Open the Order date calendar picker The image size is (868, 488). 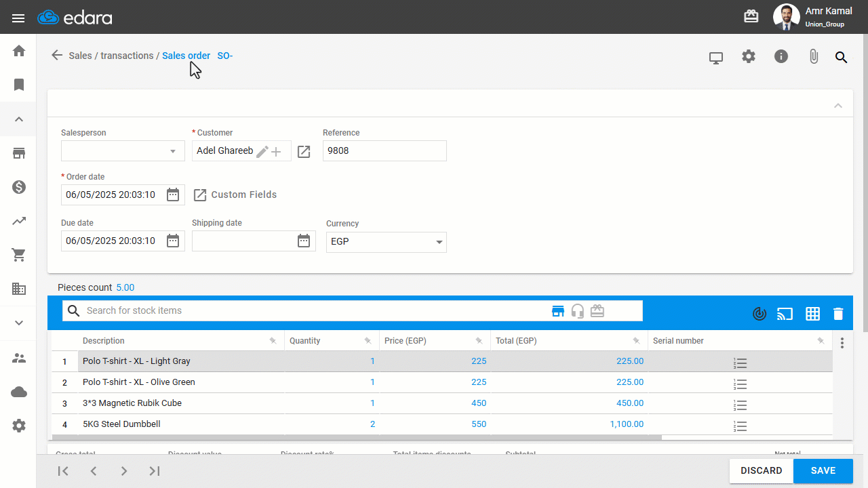coord(173,195)
